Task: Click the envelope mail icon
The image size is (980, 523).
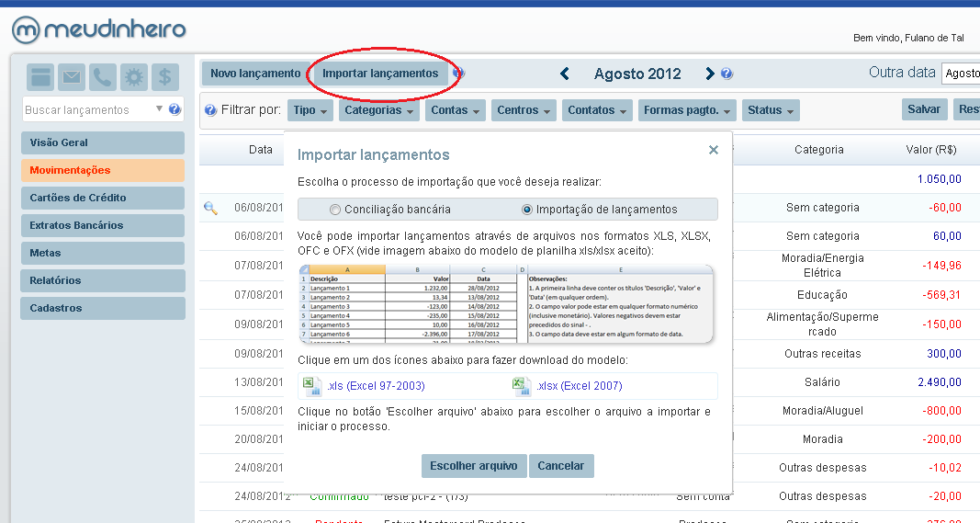Action: point(72,77)
